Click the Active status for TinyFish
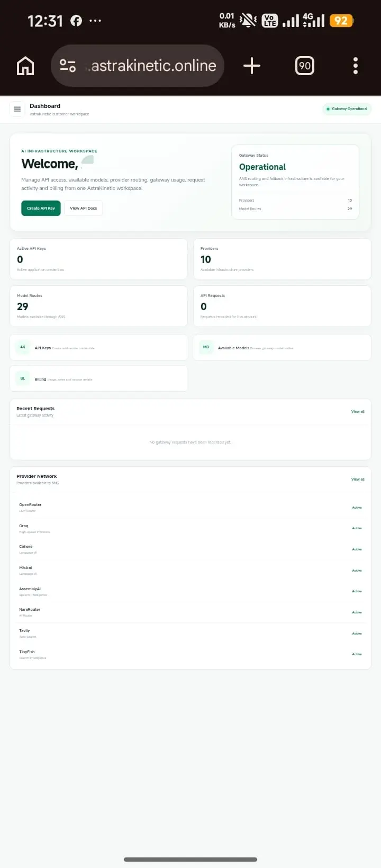Image resolution: width=381 pixels, height=868 pixels. pyautogui.click(x=357, y=654)
